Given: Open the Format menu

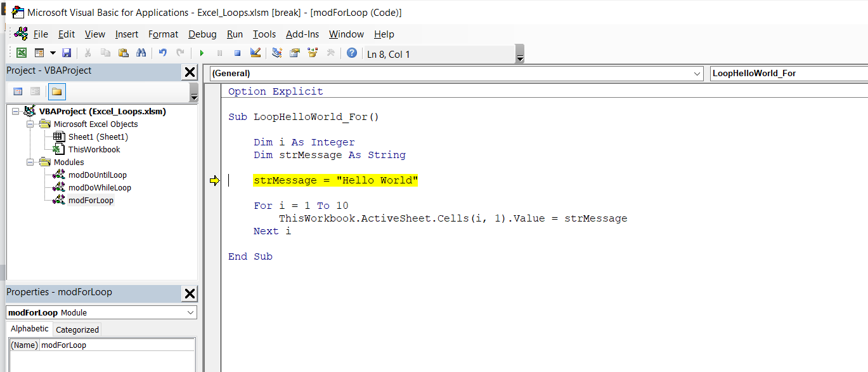Looking at the screenshot, I should tap(164, 34).
